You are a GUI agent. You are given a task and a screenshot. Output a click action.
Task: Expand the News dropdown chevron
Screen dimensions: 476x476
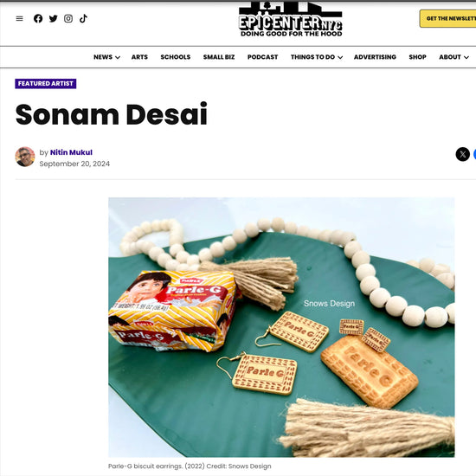pos(118,57)
